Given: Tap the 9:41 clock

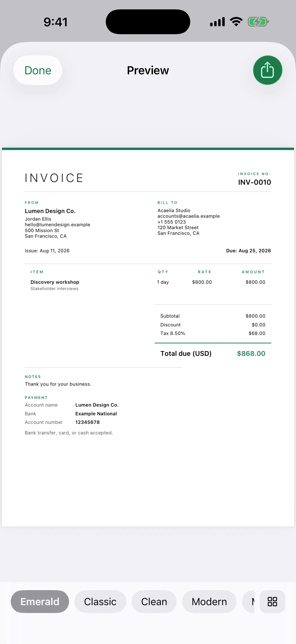Looking at the screenshot, I should pyautogui.click(x=56, y=22).
